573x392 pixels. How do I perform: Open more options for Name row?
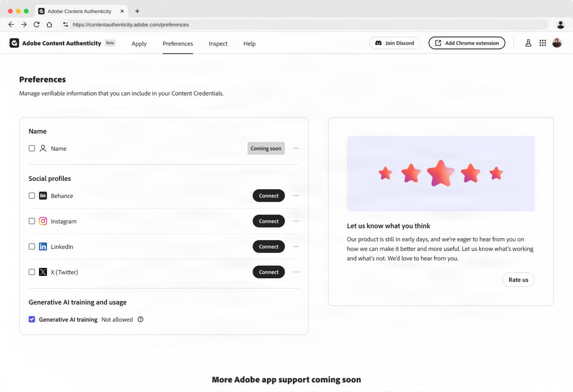296,148
